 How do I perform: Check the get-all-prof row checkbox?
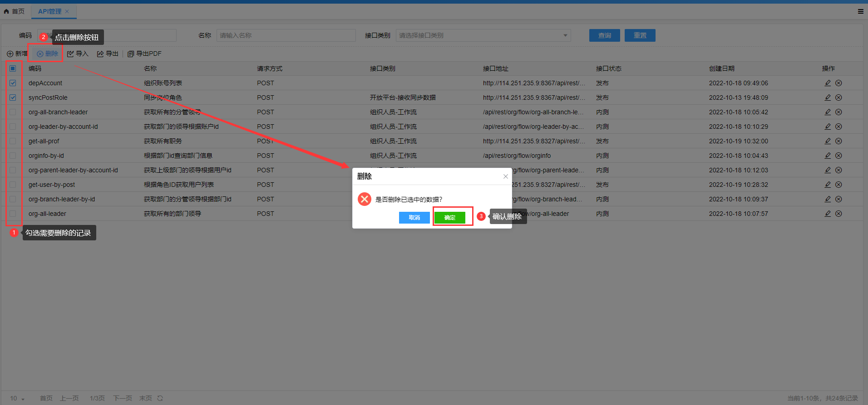pyautogui.click(x=13, y=141)
